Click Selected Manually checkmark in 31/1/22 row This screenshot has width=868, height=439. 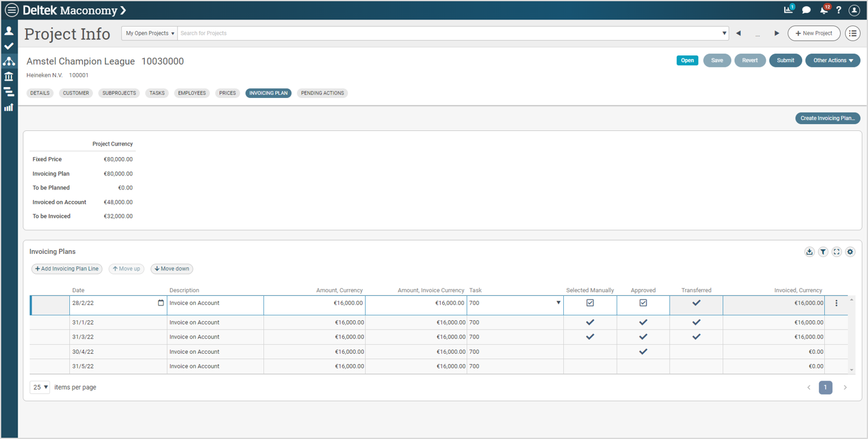pos(590,322)
